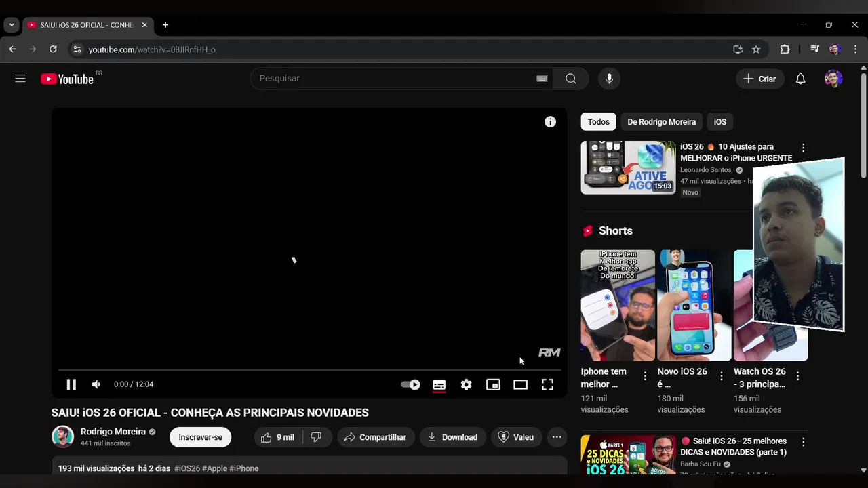Enter full screen mode

(x=547, y=384)
